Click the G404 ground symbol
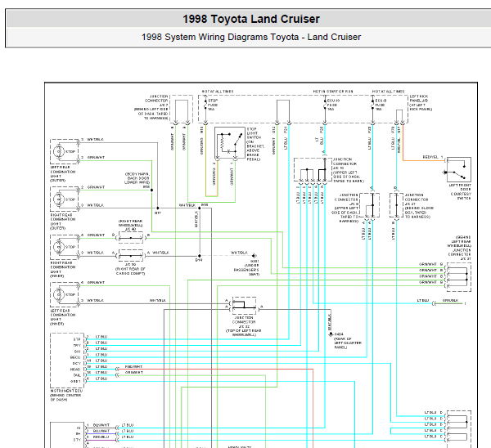Screen dimensions: 491x448 (331, 334)
